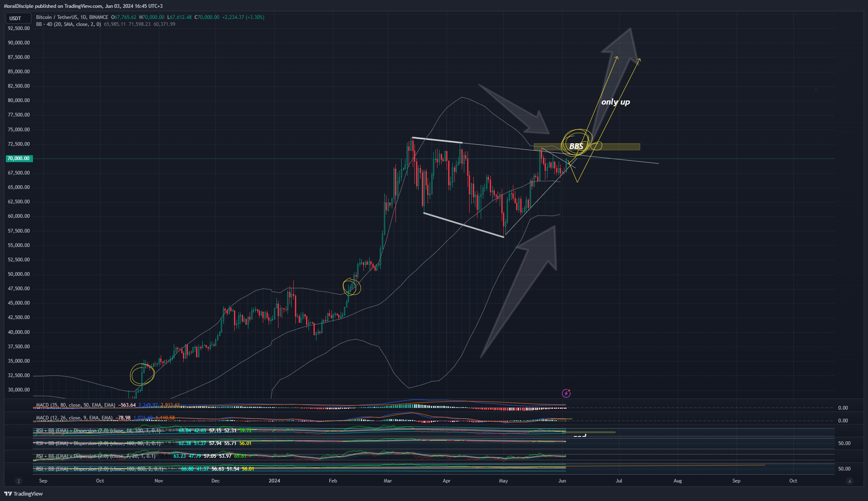Click the BB 4D indicator legend
Viewport: 868px width, 501px height.
pos(68,24)
